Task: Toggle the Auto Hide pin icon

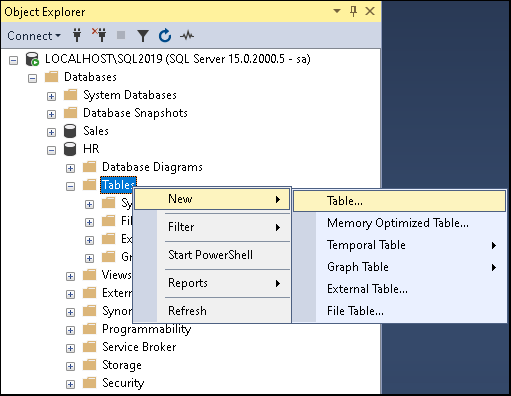Action: [354, 11]
